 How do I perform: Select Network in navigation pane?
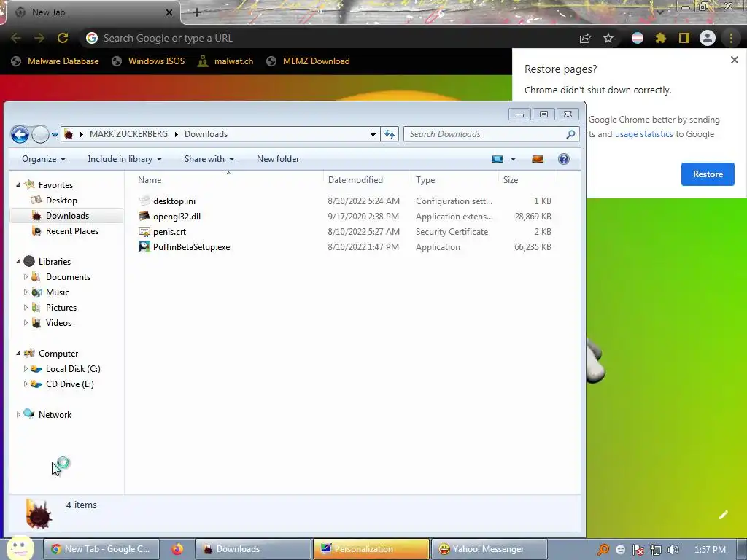(x=55, y=415)
